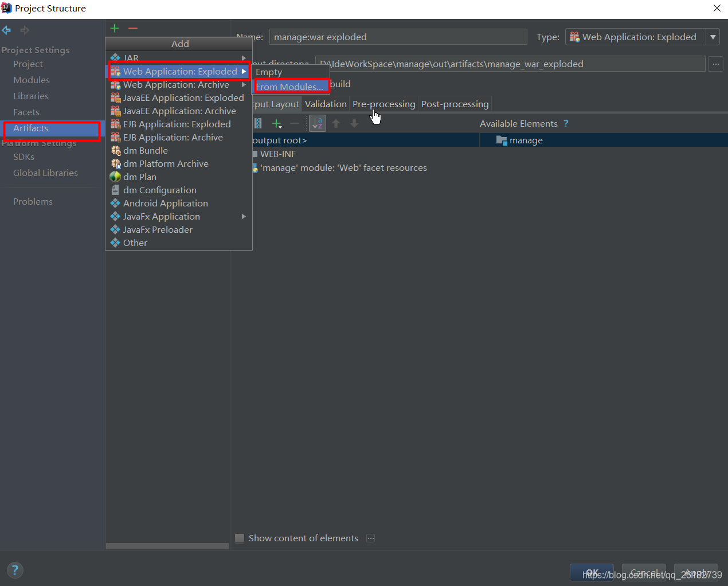Open Facets in Project Settings
The height and width of the screenshot is (586, 728).
[x=26, y=112]
